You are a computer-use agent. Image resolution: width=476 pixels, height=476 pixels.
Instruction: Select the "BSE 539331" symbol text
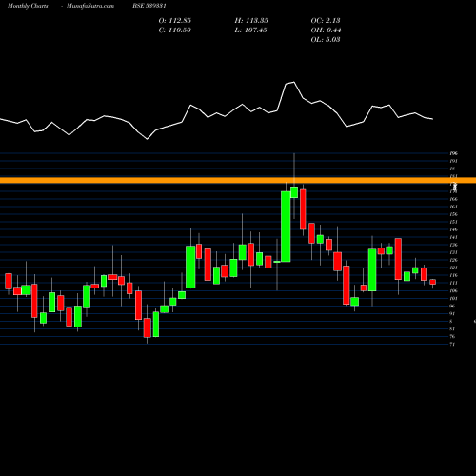coord(149,6)
